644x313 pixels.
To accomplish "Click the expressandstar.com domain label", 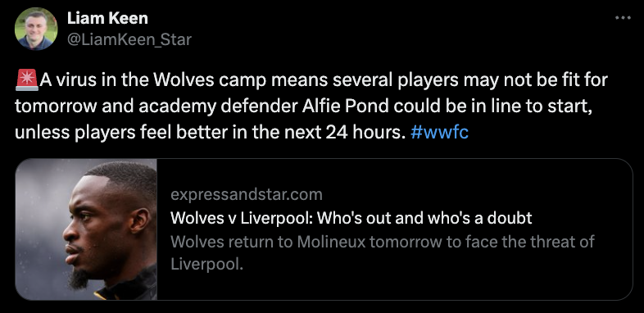I will tap(247, 194).
